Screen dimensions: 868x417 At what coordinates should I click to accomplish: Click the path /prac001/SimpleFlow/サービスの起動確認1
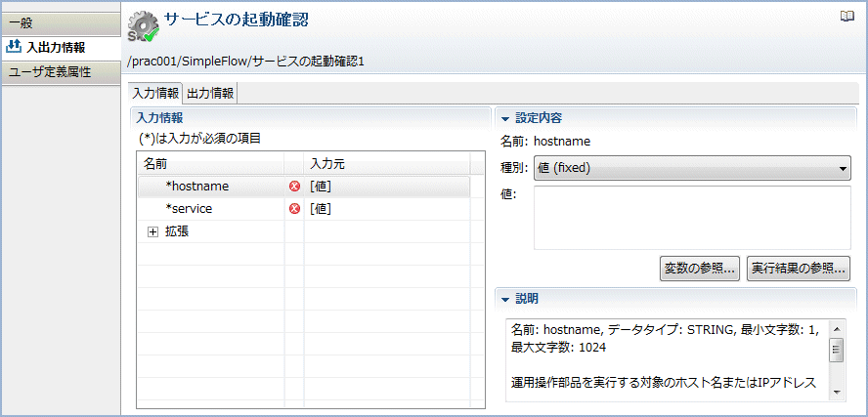[245, 62]
